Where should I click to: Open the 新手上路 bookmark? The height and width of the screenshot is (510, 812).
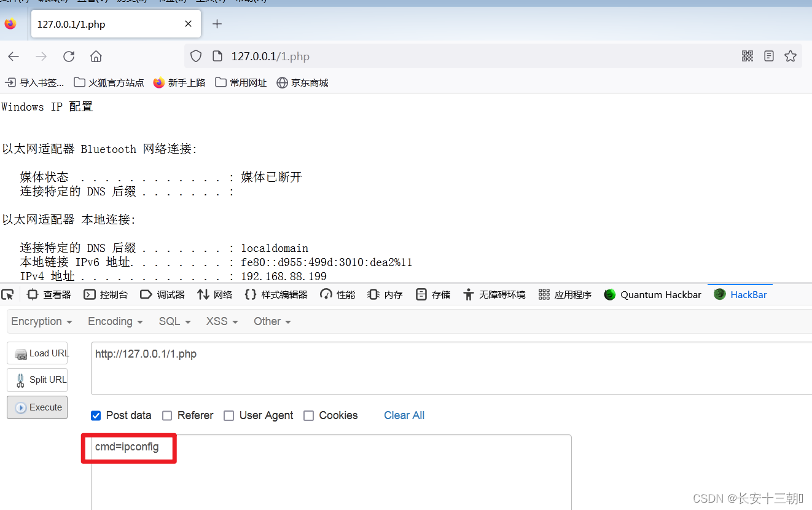(179, 82)
